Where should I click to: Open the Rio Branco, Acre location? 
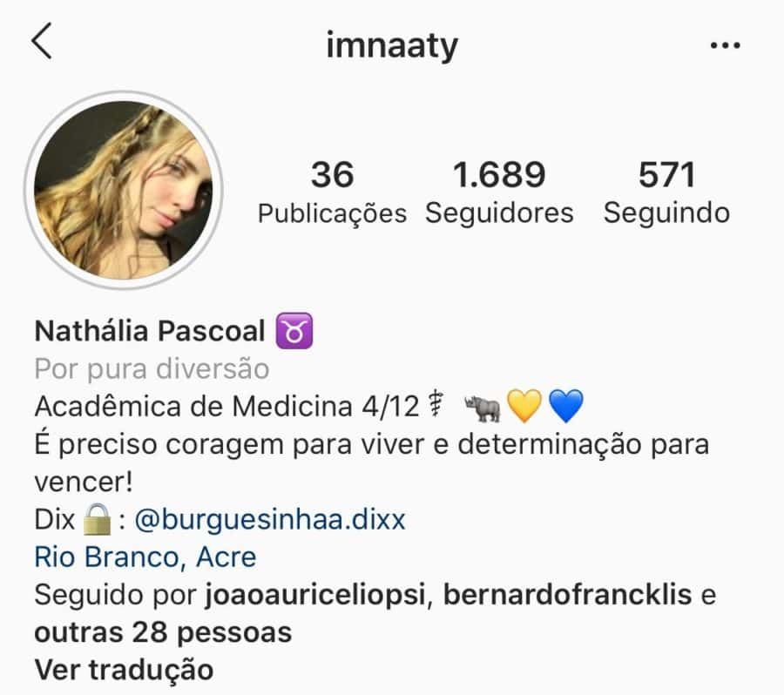point(145,557)
